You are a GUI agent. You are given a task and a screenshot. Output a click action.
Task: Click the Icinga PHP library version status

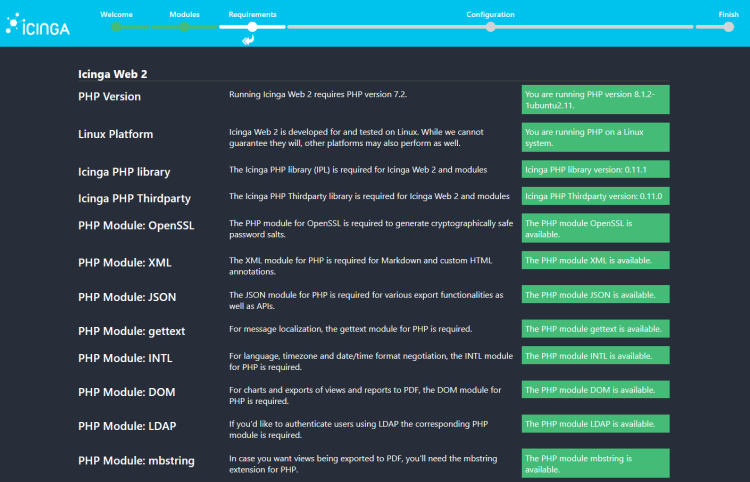click(595, 170)
